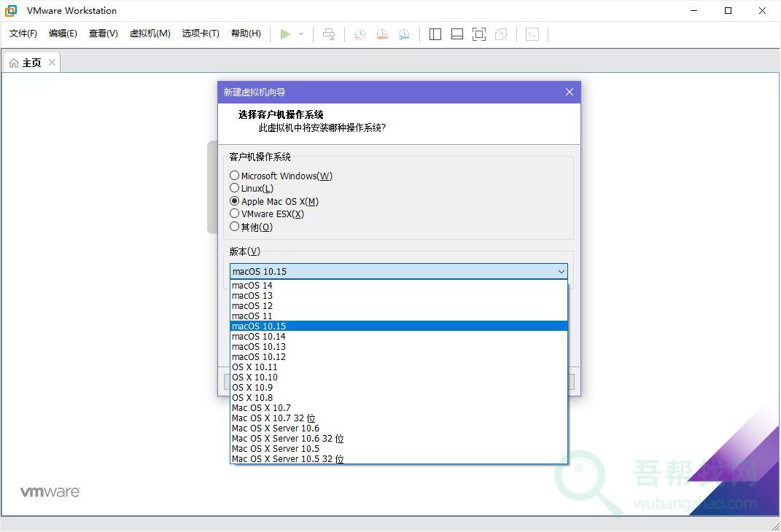Viewport: 781px width, 532px height.
Task: Toggle the library sidebar panel icon
Action: 435,34
